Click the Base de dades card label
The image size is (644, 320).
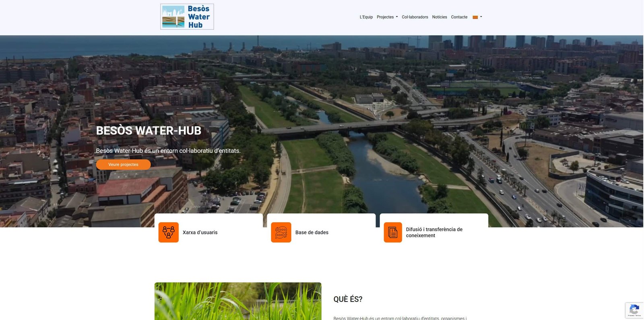(x=312, y=232)
